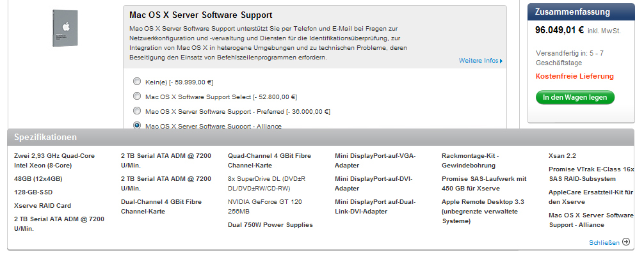
Task: Click the 128-GB-SSD specification item
Action: coord(33,192)
